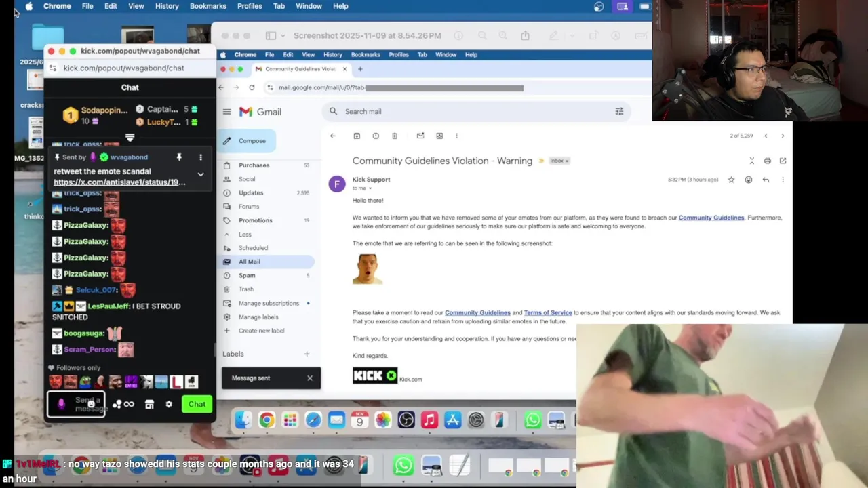Open the Window menu in the system menu bar
The image size is (868, 488).
click(309, 6)
